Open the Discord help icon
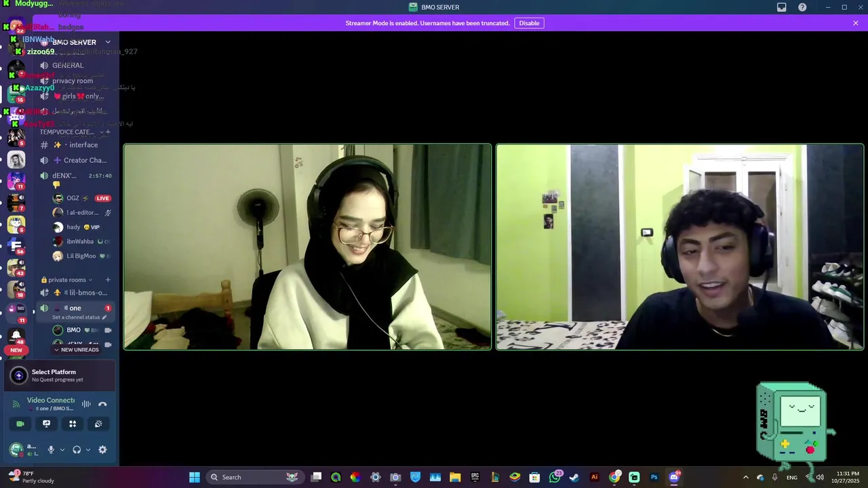 click(802, 7)
